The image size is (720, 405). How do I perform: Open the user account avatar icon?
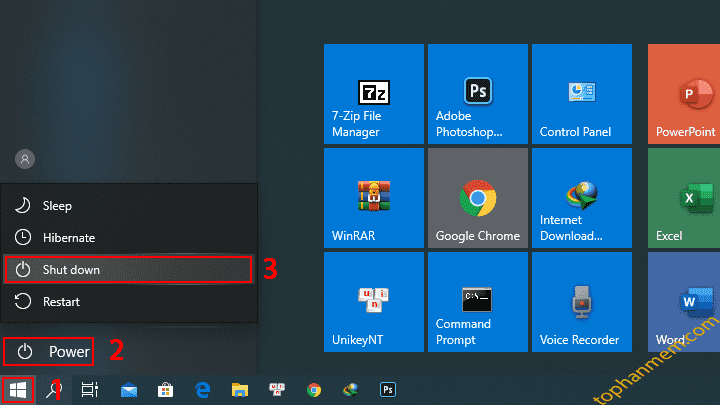pos(25,159)
